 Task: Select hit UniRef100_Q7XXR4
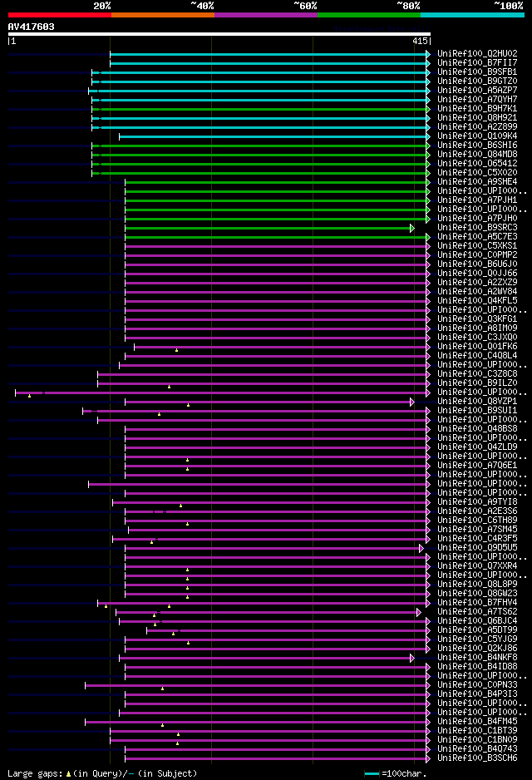[x=477, y=566]
